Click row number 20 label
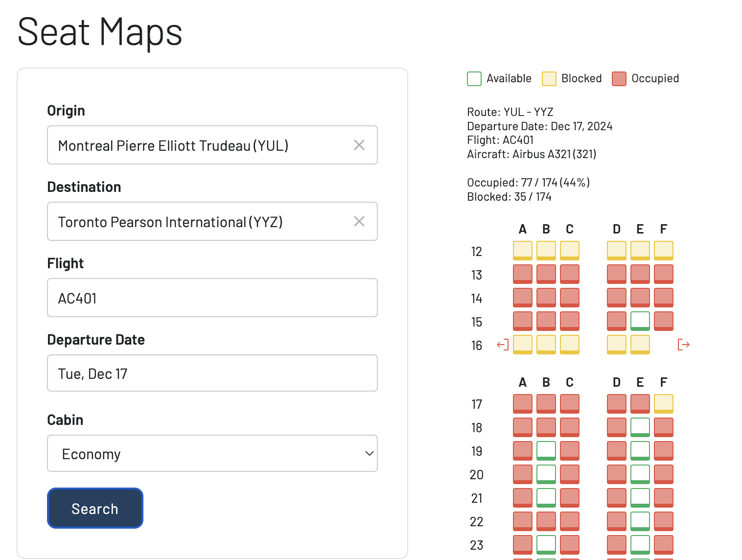 (477, 475)
